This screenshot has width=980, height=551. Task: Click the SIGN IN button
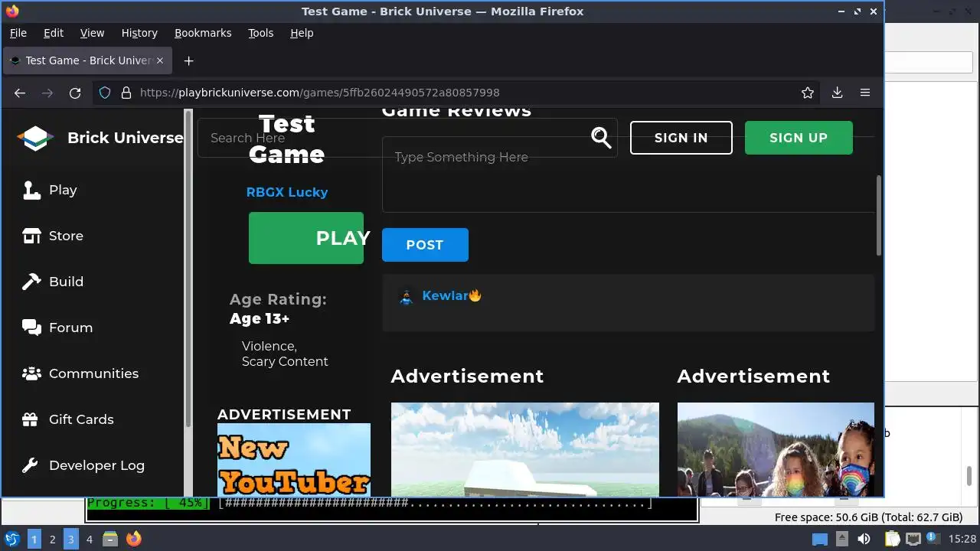pyautogui.click(x=681, y=138)
